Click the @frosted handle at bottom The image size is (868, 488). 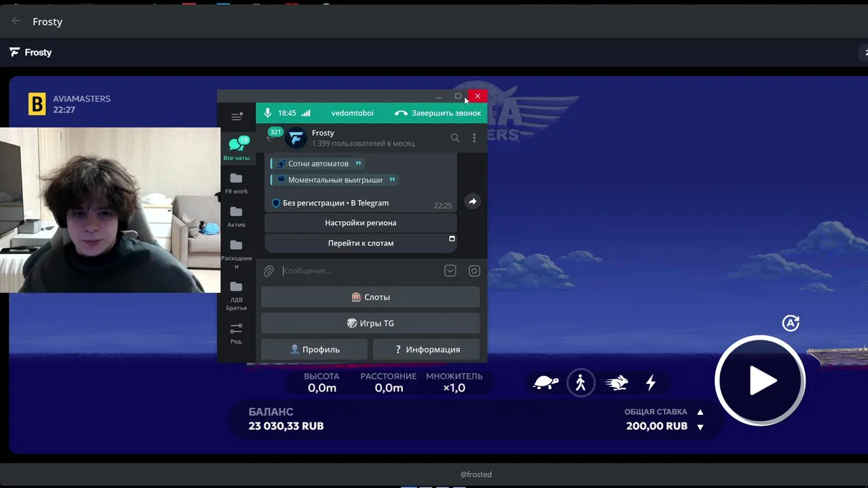pos(476,474)
